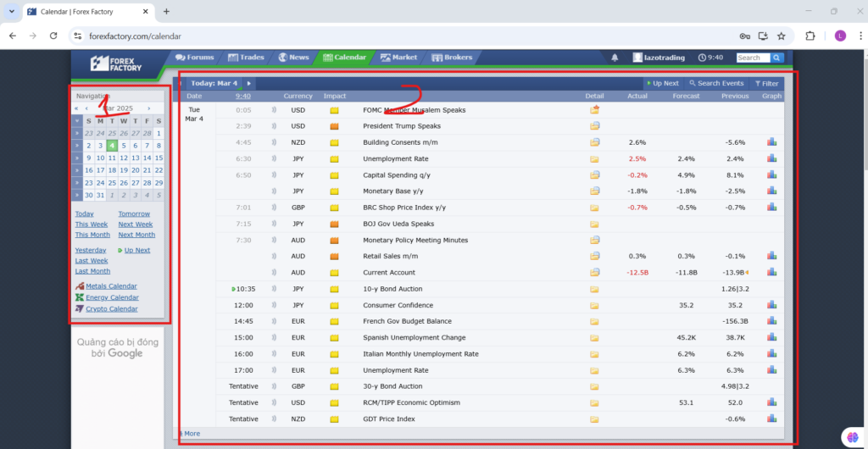Select March 14 in navigation calendar

tap(147, 158)
